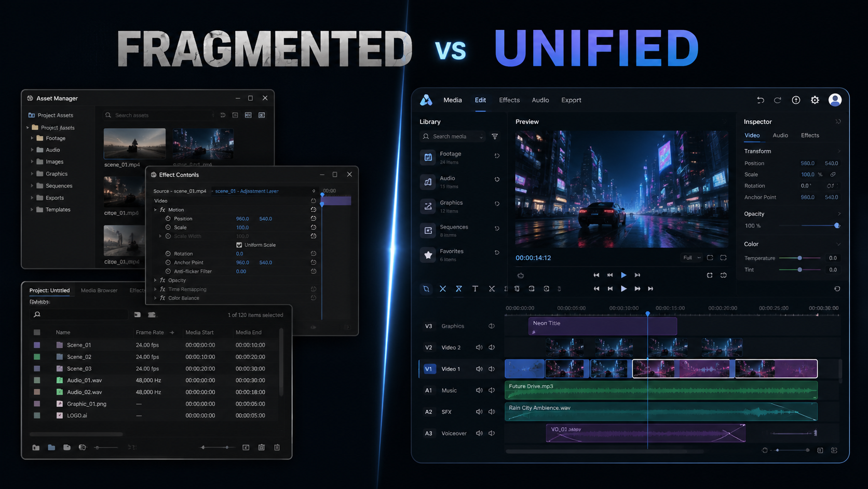Select the selection arrow tool above timeline

[x=426, y=289]
